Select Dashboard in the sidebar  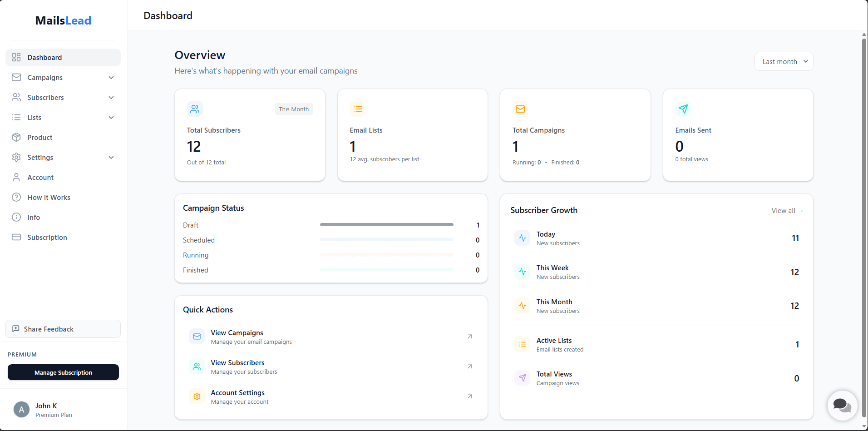(x=44, y=57)
